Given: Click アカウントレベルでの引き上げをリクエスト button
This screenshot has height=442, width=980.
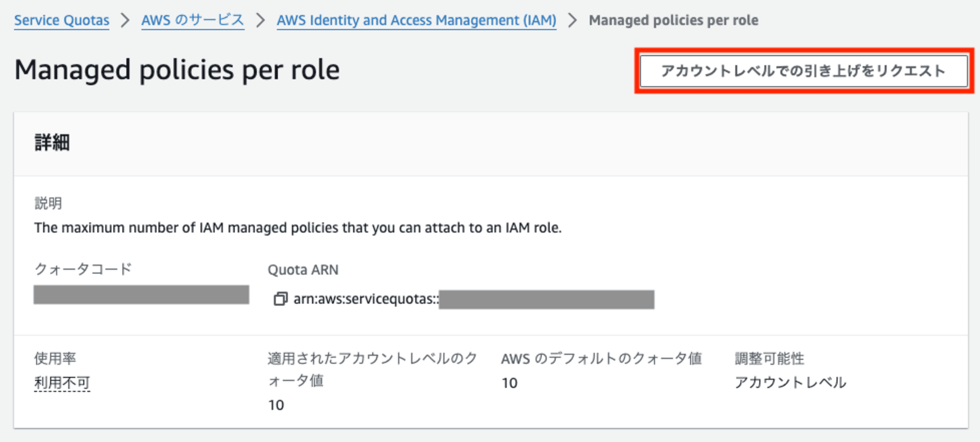Looking at the screenshot, I should click(804, 71).
